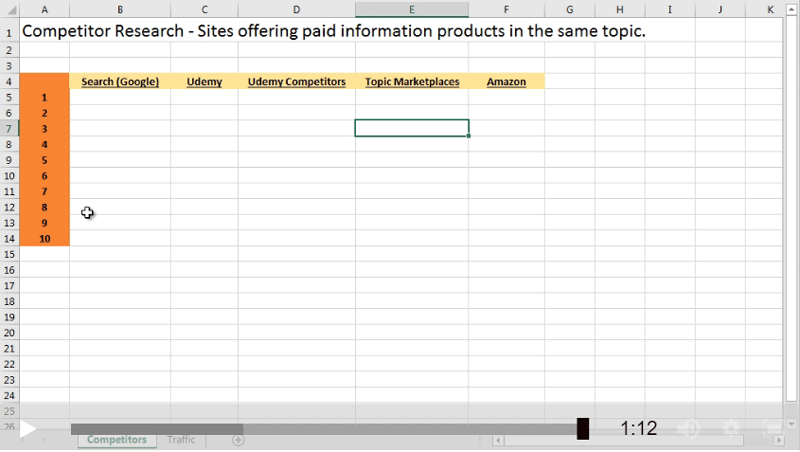Select the orange cell containing 5
Screen dimensions: 800x452
pyautogui.click(x=44, y=160)
